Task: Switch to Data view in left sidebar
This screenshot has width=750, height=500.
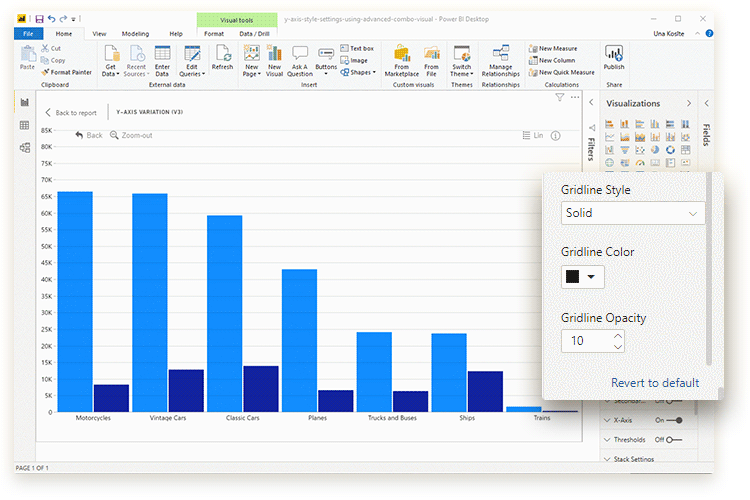Action: pyautogui.click(x=24, y=125)
